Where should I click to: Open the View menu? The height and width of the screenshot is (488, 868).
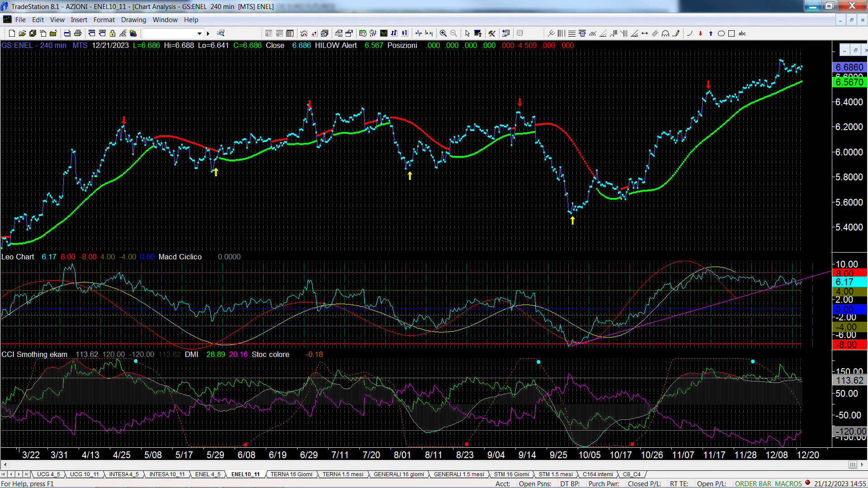[x=57, y=20]
